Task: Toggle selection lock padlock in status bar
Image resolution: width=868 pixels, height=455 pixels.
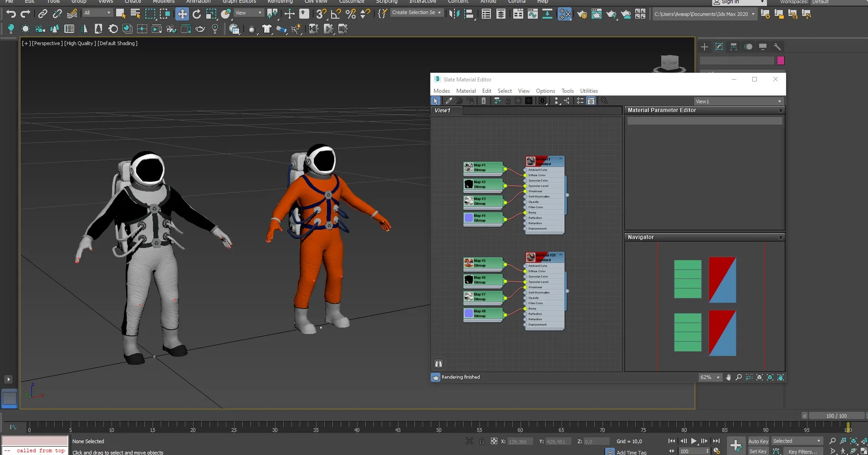Action: coord(481,441)
